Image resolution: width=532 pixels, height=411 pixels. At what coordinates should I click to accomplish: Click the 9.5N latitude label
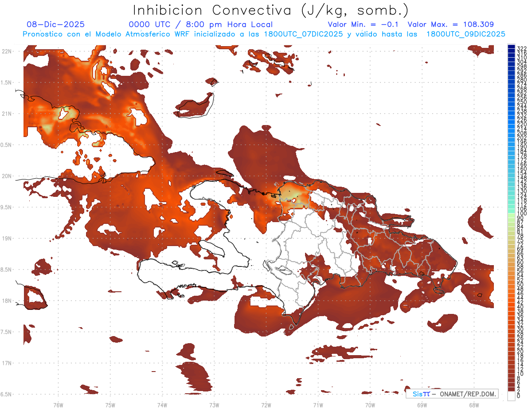click(6, 207)
